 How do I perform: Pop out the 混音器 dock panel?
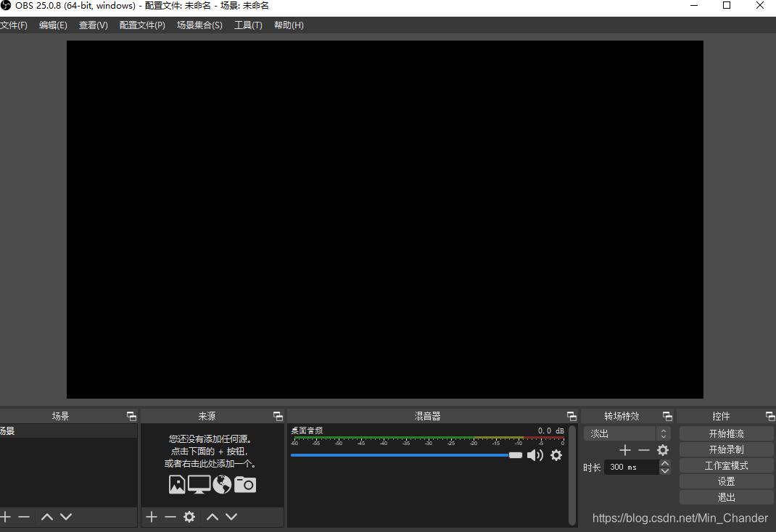(571, 416)
